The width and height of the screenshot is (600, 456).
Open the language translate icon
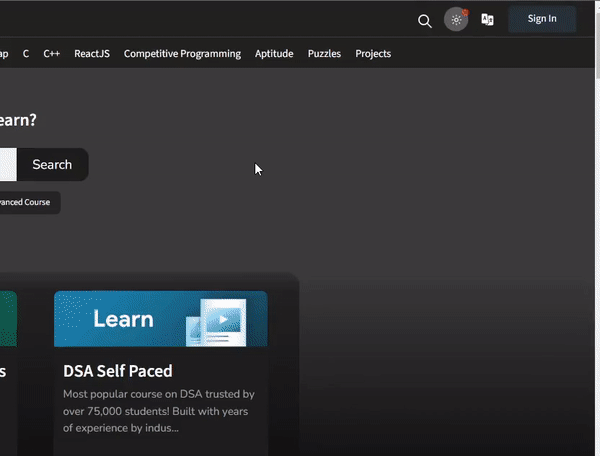pos(487,19)
